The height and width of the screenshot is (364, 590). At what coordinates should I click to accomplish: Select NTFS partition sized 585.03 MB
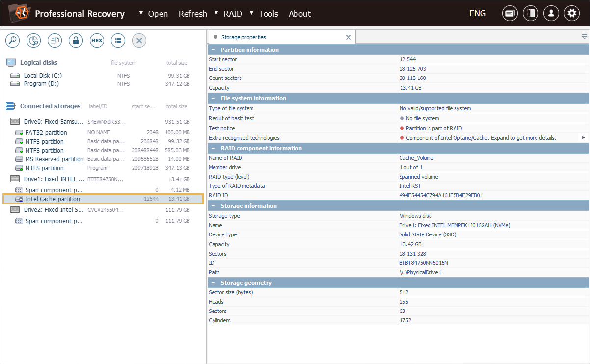[x=103, y=150]
